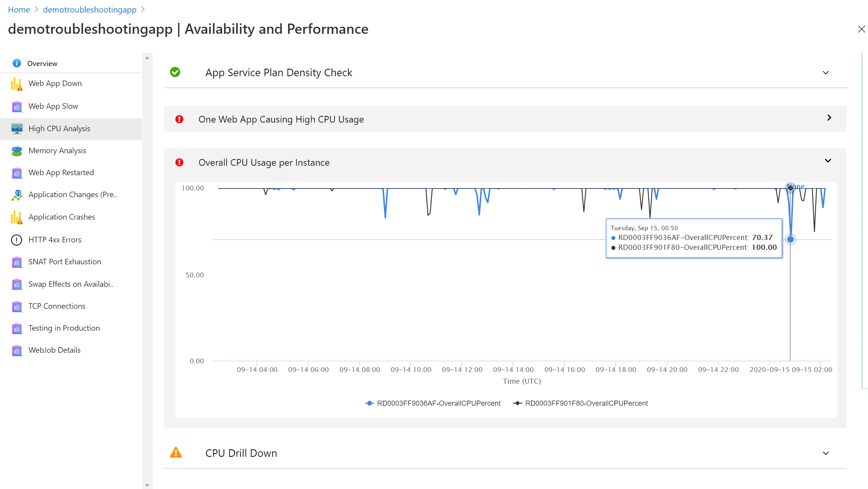Click the green success icon beside Density Check
The height and width of the screenshot is (489, 868).
coord(175,72)
